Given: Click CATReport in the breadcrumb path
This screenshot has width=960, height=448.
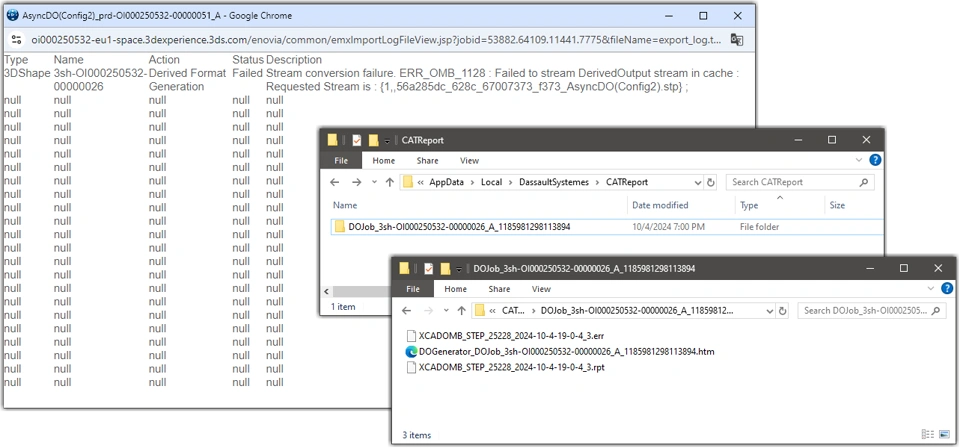Looking at the screenshot, I should [x=626, y=182].
